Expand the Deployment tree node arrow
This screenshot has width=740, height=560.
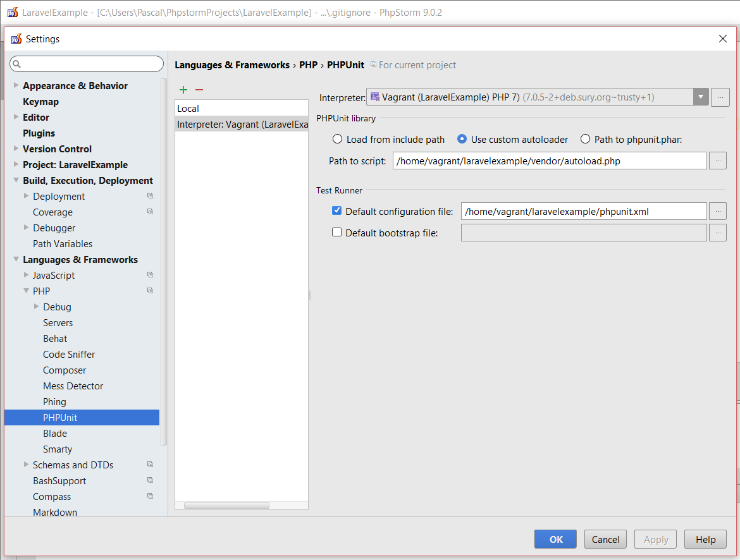[x=27, y=196]
